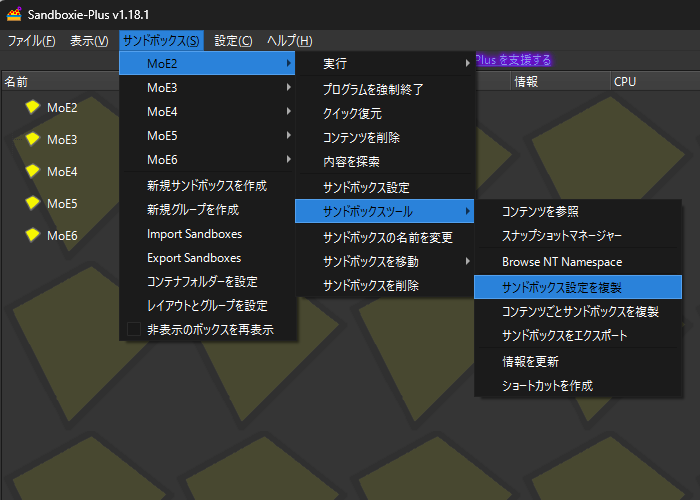This screenshot has width=700, height=500.
Task: Select MoE3 row in sandbox list
Action: tap(62, 139)
